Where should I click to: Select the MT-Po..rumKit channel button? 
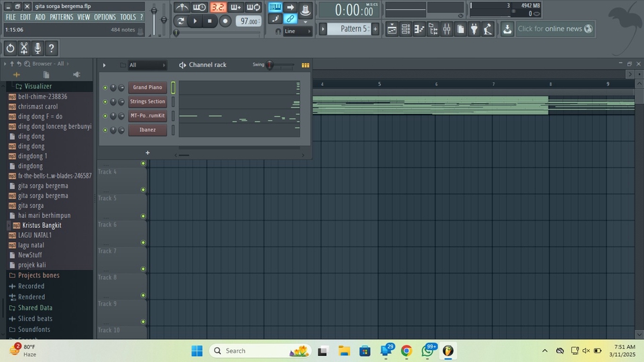148,116
